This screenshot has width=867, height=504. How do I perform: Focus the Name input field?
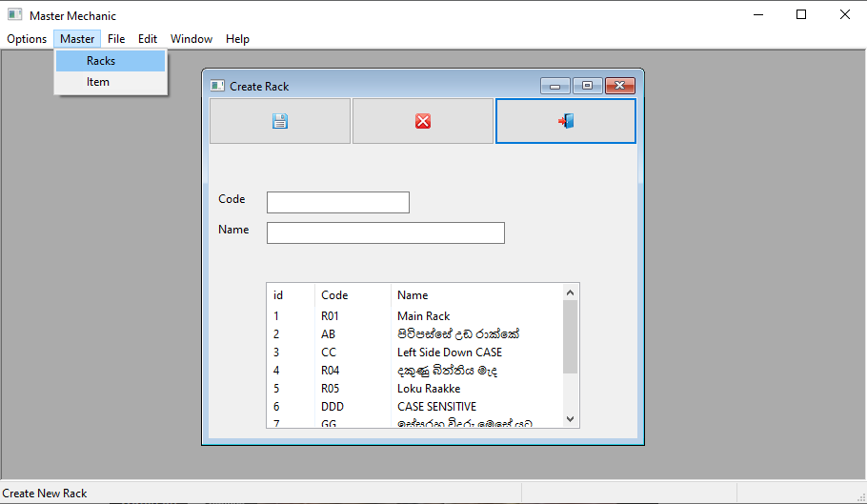point(386,232)
